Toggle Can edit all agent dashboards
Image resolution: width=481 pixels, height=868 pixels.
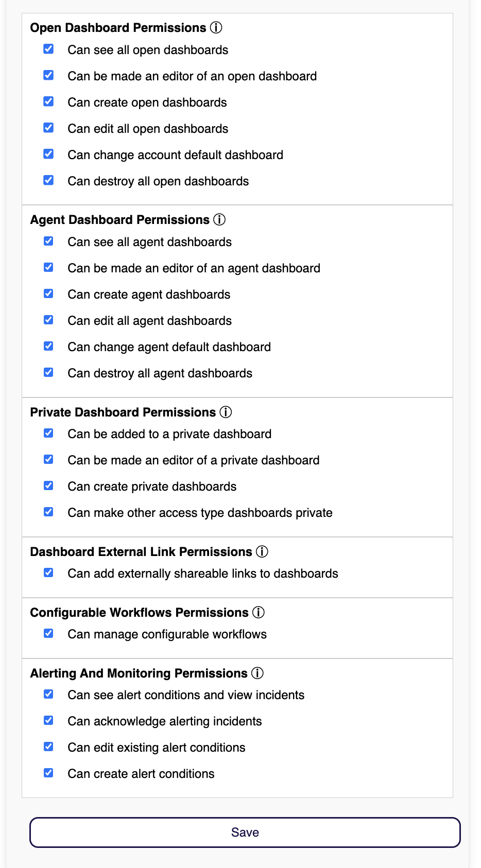[x=48, y=320]
